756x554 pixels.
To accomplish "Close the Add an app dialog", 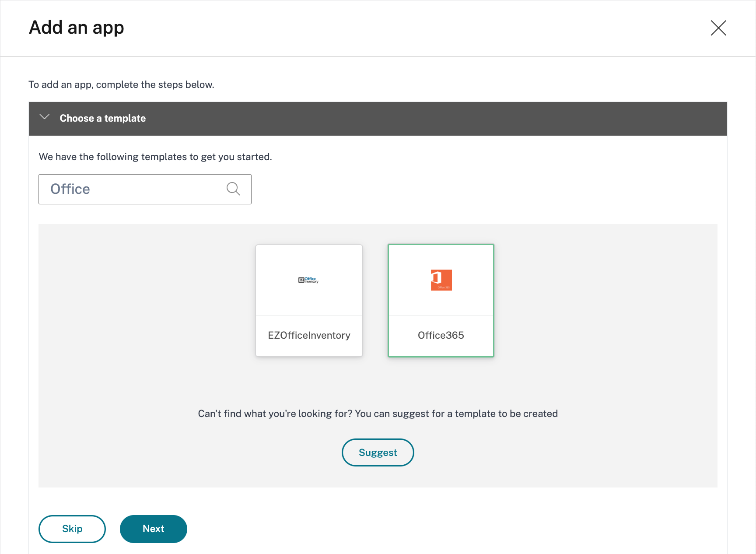I will 718,28.
